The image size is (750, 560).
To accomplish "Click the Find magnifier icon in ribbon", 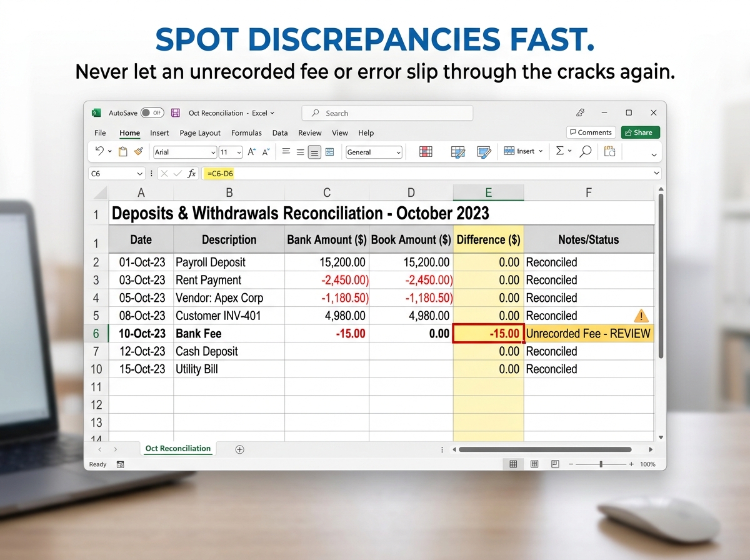I will click(x=586, y=152).
